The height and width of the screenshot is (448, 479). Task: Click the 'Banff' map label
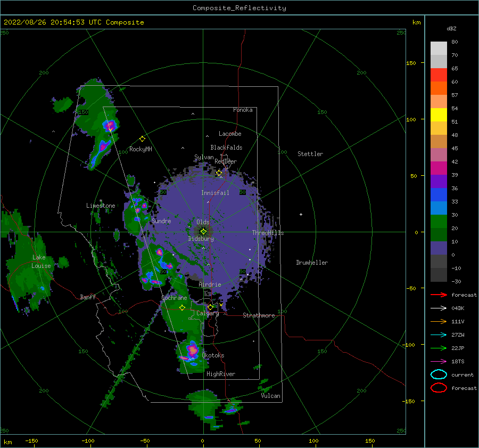tap(88, 297)
